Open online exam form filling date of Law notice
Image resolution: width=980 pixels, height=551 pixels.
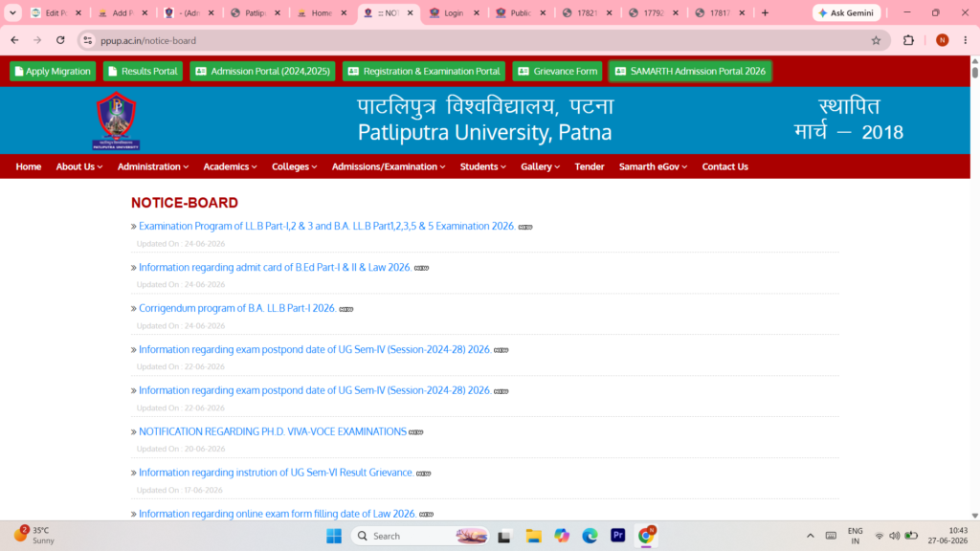click(x=278, y=514)
